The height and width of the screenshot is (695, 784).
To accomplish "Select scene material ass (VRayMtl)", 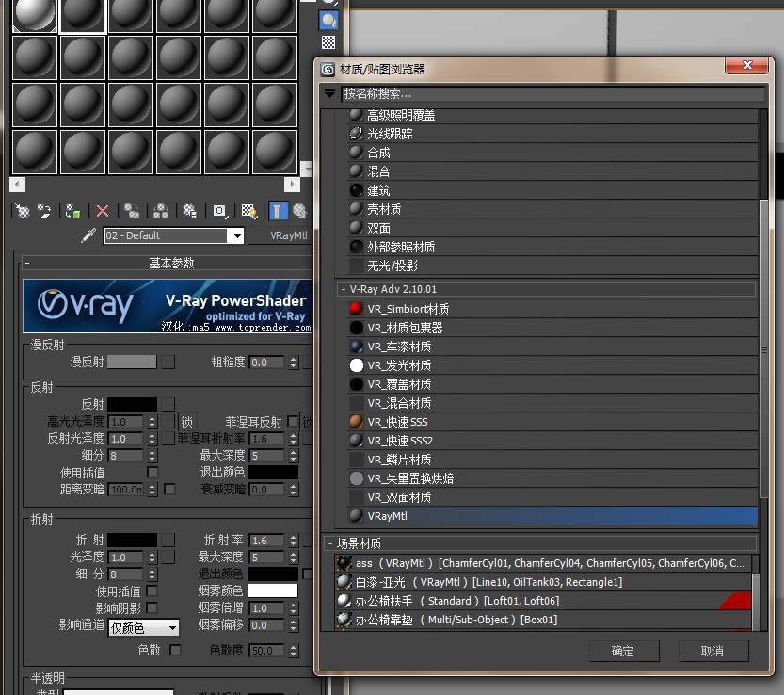I will [542, 563].
